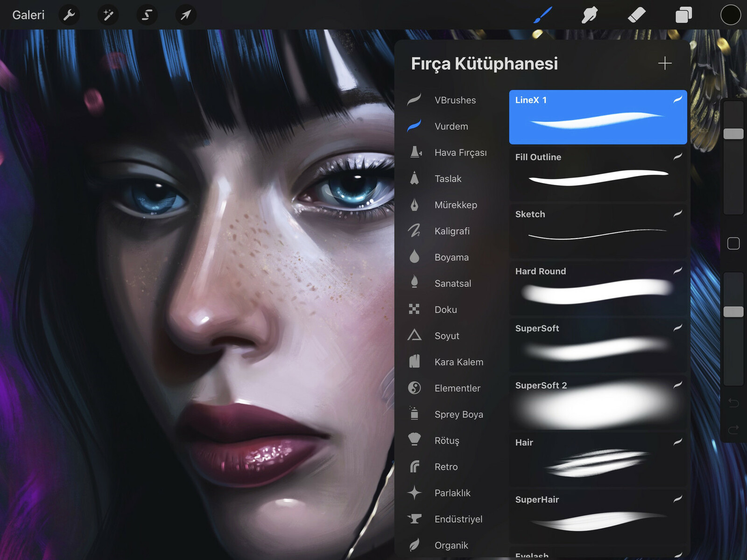Return to Galeri

point(28,15)
